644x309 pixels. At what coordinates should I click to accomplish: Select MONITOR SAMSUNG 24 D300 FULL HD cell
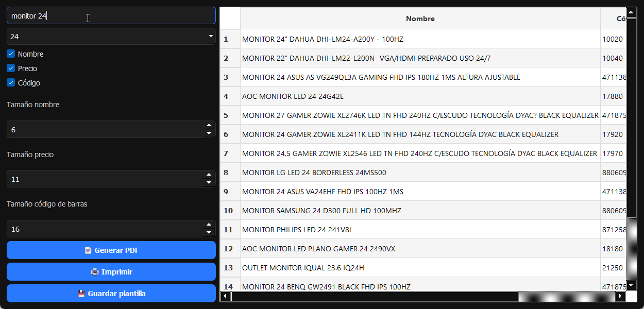click(x=420, y=211)
